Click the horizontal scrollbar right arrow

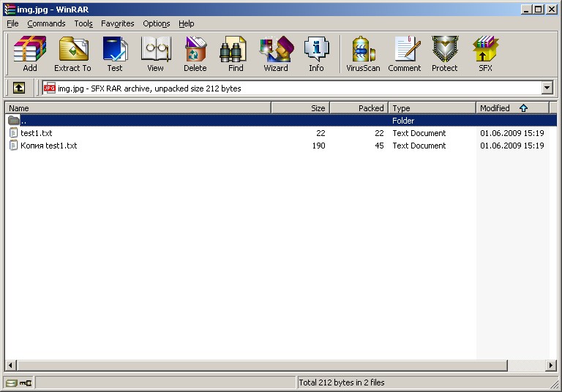click(x=551, y=366)
